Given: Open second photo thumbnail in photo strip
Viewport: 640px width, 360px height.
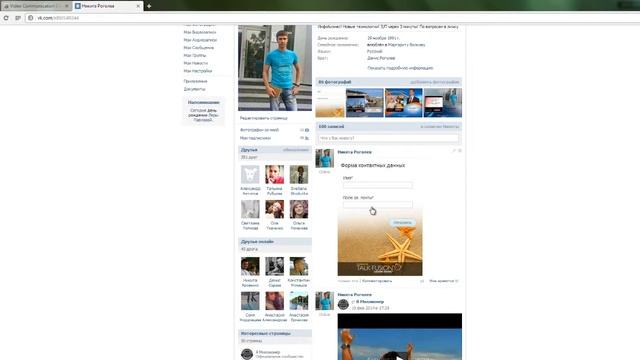Looking at the screenshot, I should [364, 103].
